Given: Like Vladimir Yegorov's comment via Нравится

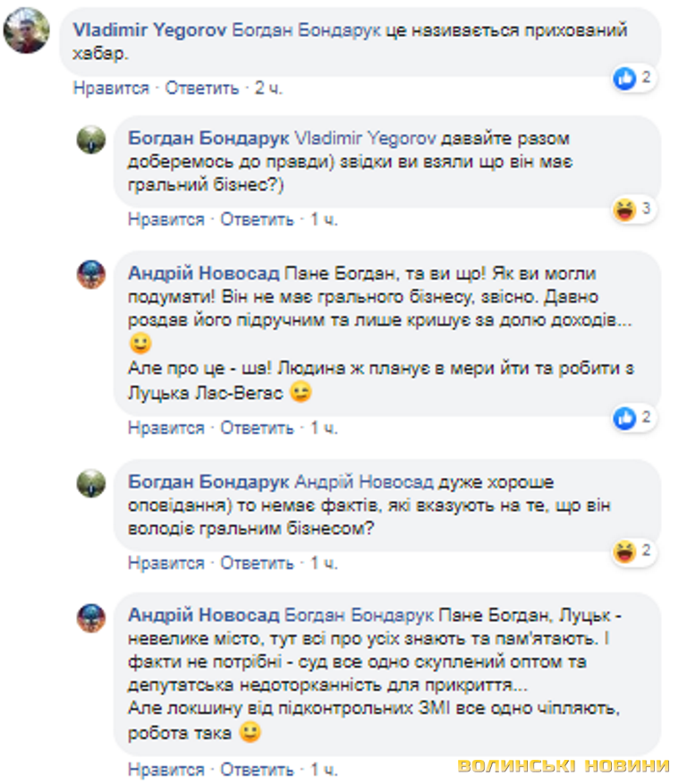Looking at the screenshot, I should 111,88.
